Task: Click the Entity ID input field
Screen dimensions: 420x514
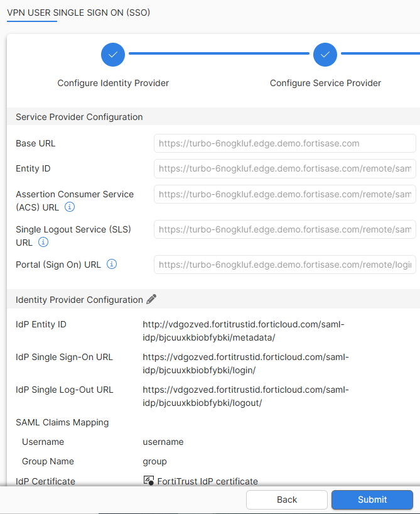Action: coord(284,168)
